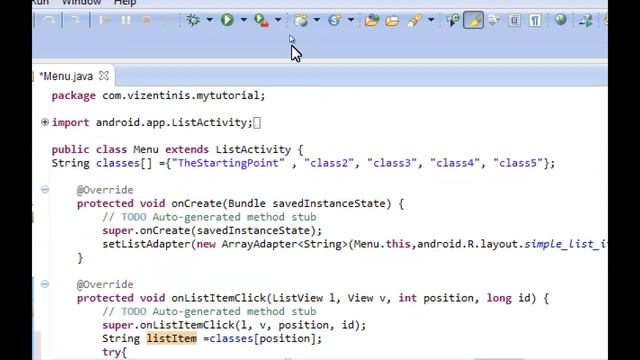The image size is (640, 360).
Task: Click the "class4" string literal
Action: (x=455, y=163)
